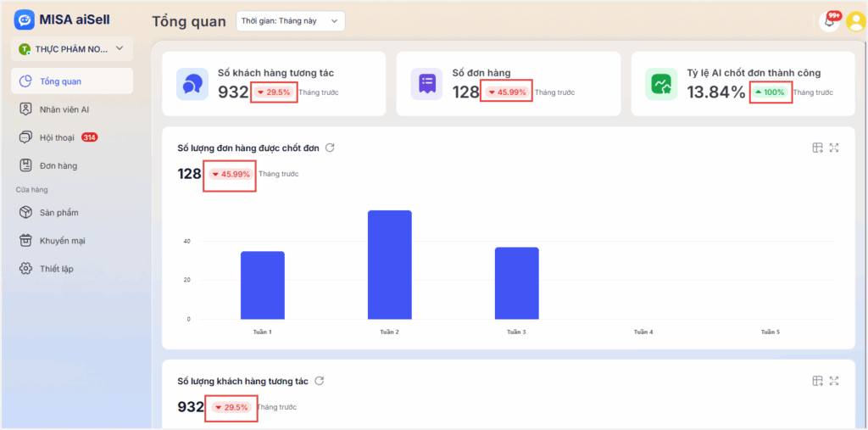Click the MISA aiSell logo icon

pos(24,20)
